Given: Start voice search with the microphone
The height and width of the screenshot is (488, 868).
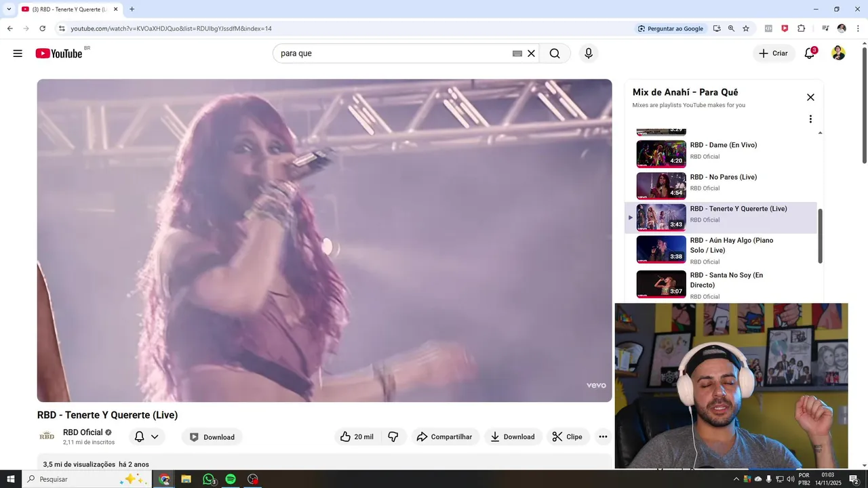Looking at the screenshot, I should coord(589,54).
